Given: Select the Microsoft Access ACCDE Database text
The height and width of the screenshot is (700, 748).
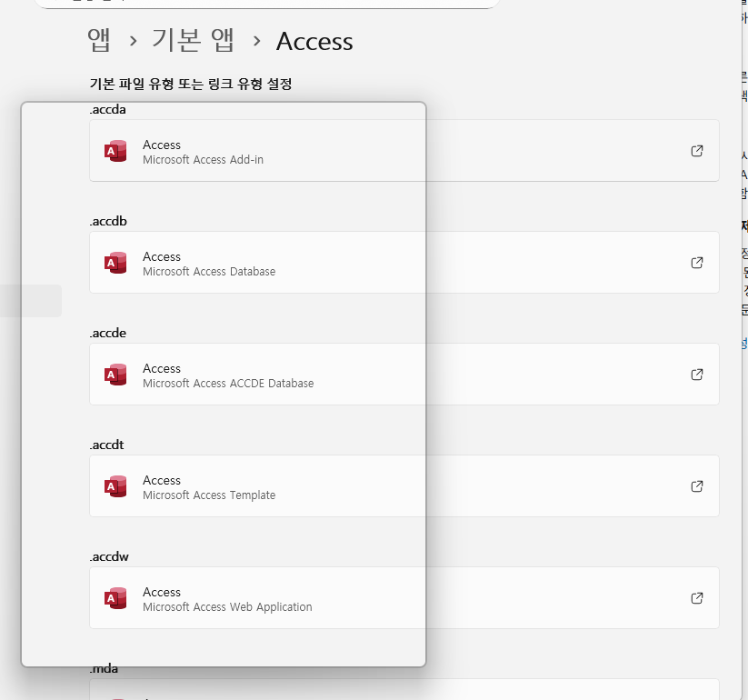Looking at the screenshot, I should coord(228,383).
